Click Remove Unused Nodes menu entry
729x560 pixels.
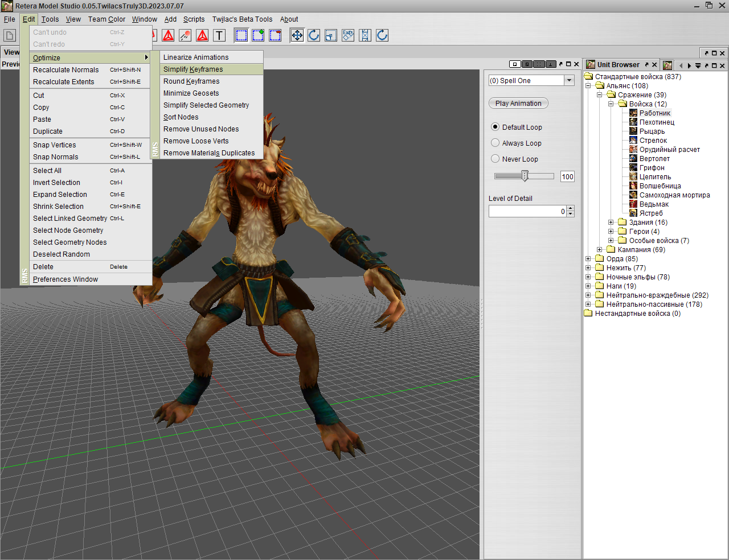tap(211, 129)
